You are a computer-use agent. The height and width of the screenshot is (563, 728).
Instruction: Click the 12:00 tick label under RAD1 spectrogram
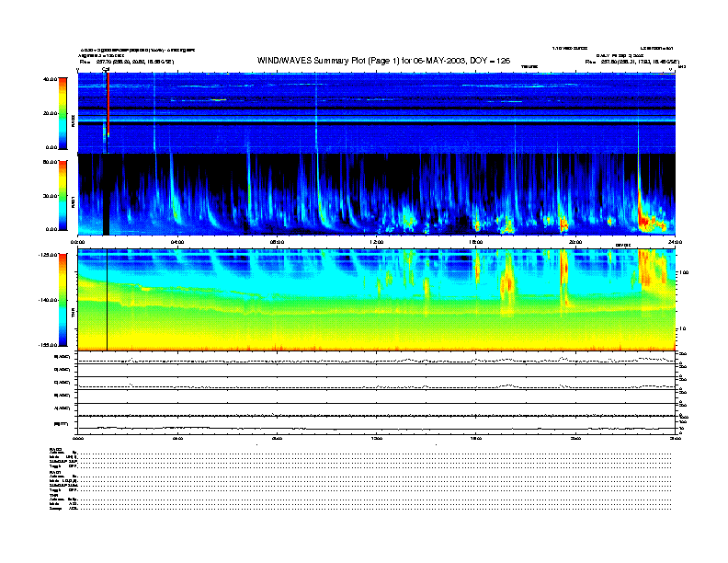(x=377, y=242)
